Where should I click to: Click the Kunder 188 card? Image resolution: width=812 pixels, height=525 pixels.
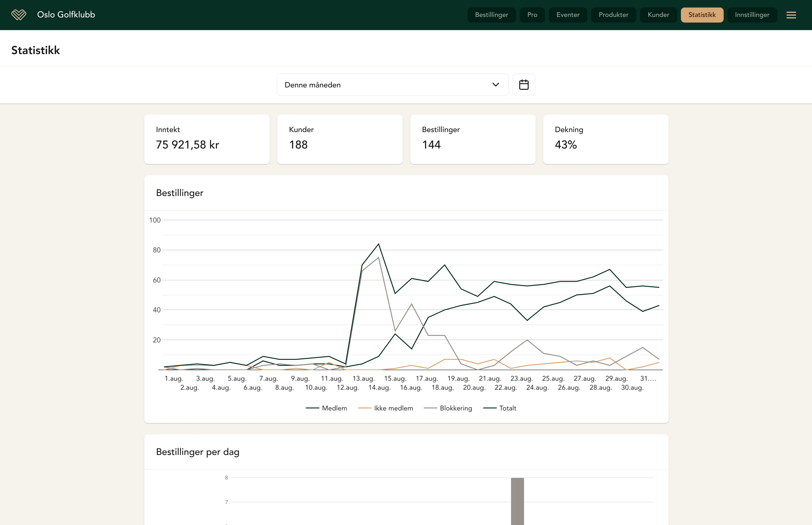pyautogui.click(x=340, y=139)
